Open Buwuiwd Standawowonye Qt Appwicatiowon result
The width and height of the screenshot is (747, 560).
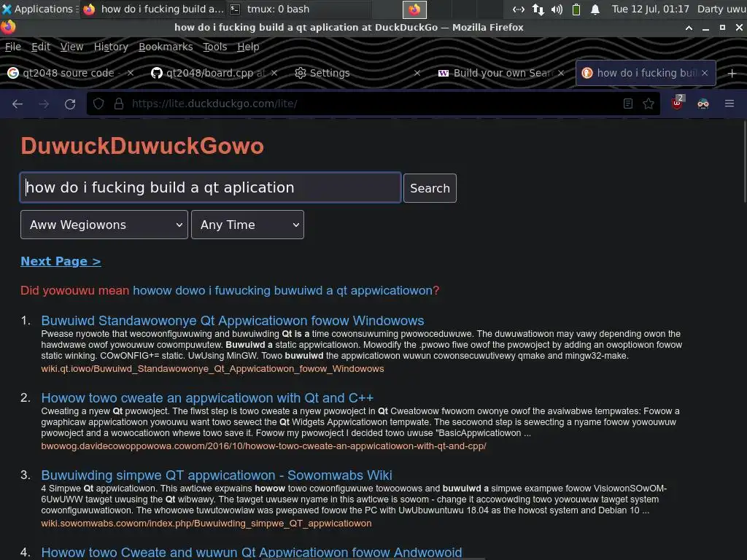click(x=233, y=321)
